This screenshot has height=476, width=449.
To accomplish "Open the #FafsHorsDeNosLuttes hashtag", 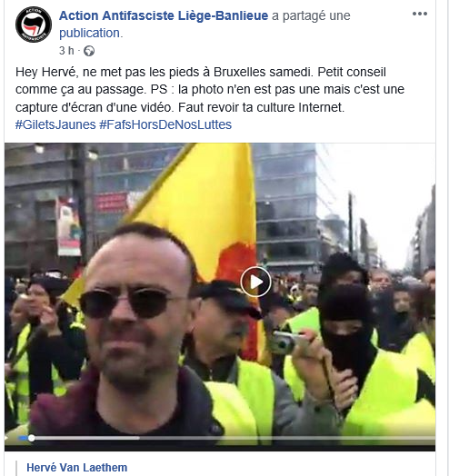I will [x=165, y=124].
